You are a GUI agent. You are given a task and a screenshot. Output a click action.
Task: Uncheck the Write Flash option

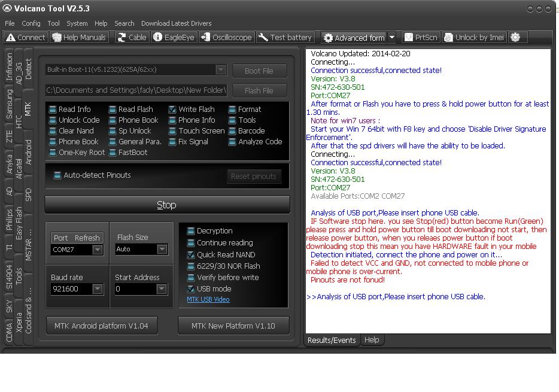pyautogui.click(x=172, y=110)
